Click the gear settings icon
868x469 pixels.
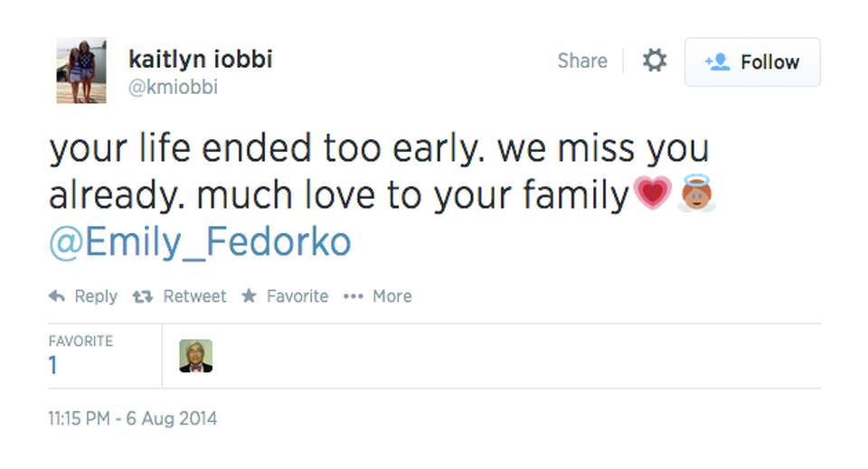(654, 61)
